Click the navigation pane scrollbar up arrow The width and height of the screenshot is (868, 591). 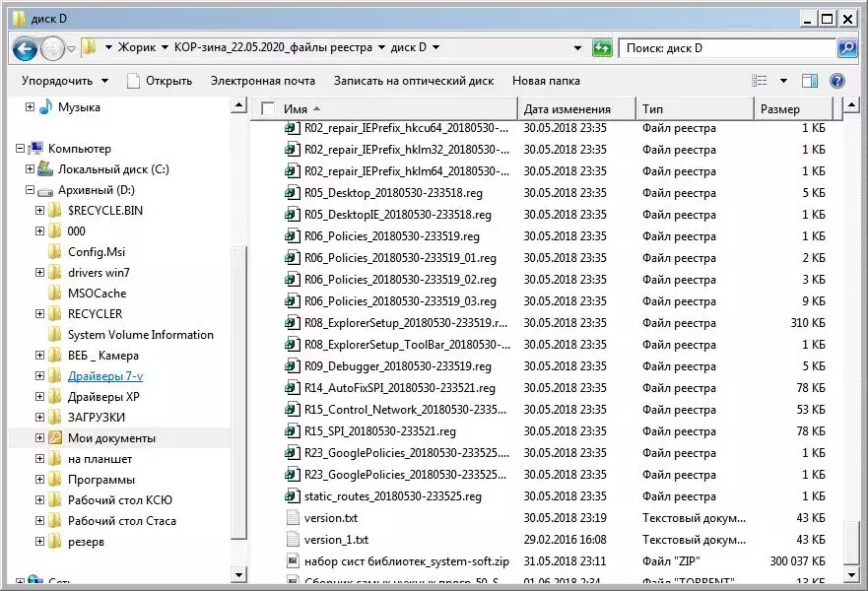[238, 105]
